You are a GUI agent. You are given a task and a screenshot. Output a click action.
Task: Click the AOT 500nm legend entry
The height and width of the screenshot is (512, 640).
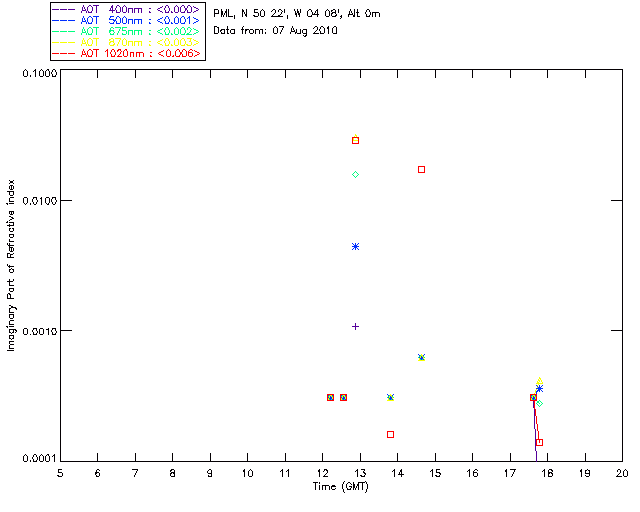point(126,20)
